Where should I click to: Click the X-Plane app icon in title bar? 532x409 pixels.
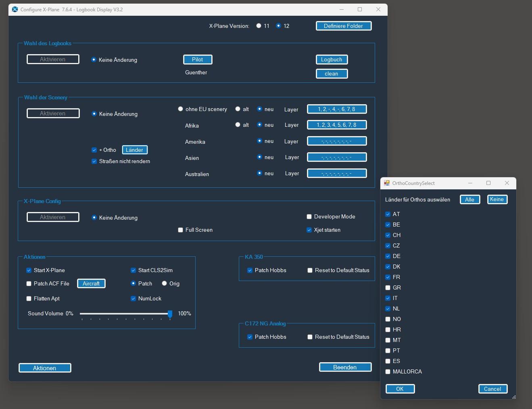click(x=15, y=9)
